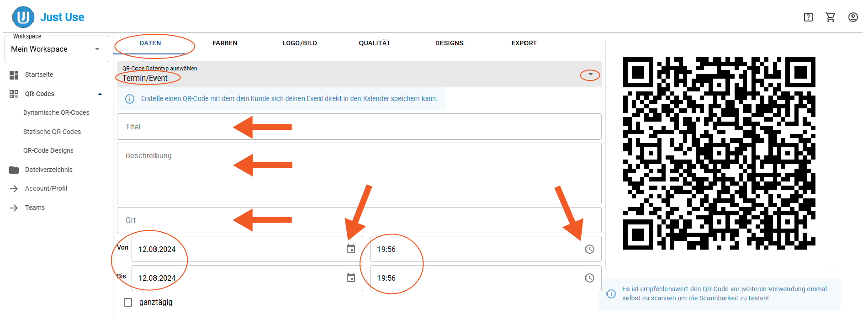Open the user account avatar icon
The width and height of the screenshot is (868, 320).
point(853,17)
